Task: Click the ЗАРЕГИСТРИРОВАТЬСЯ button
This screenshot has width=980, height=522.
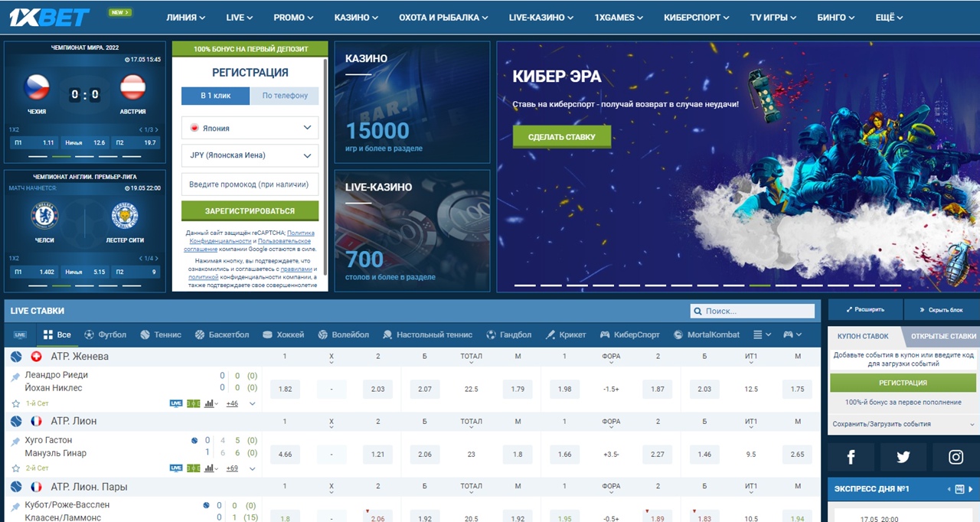Action: [250, 210]
